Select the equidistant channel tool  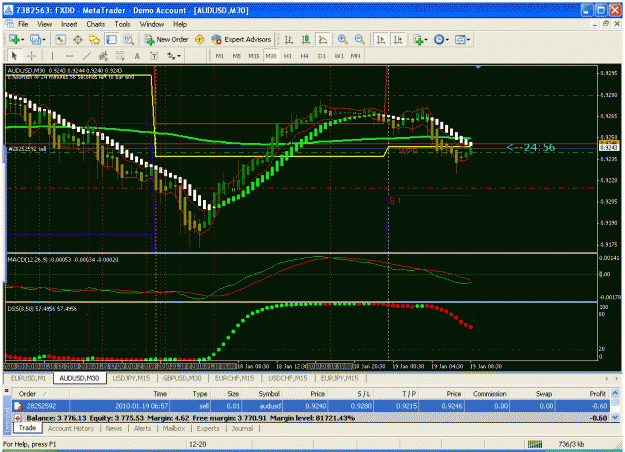(103, 56)
